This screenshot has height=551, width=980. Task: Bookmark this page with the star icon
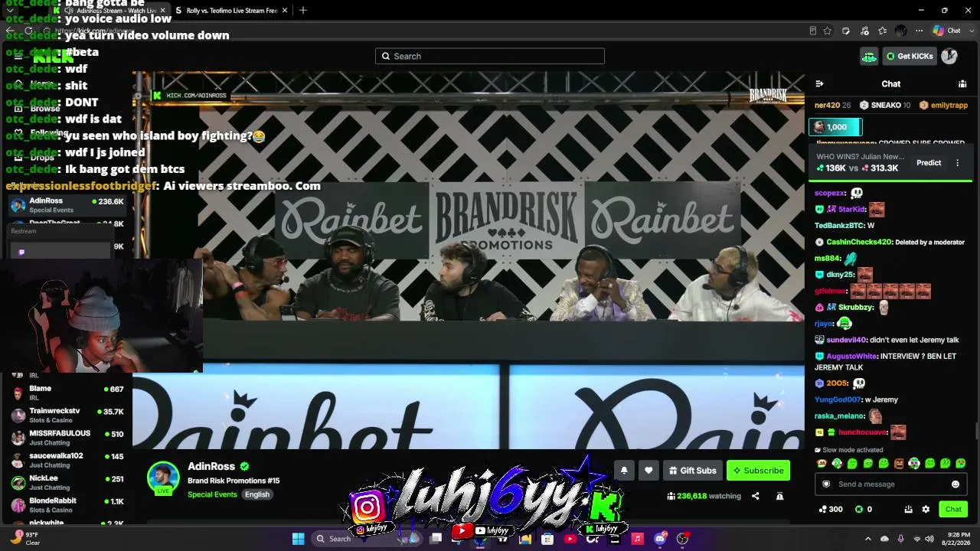point(828,31)
